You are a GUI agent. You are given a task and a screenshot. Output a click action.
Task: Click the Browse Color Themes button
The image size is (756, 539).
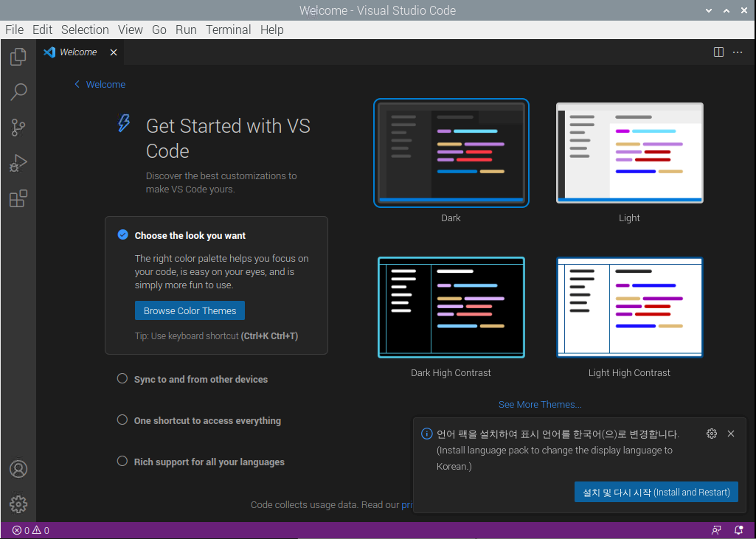coord(190,310)
